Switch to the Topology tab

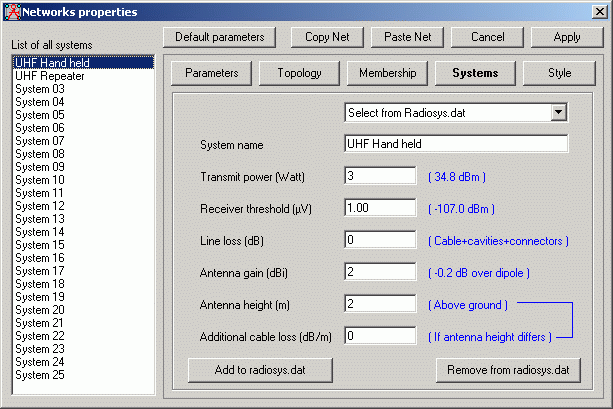coord(299,73)
